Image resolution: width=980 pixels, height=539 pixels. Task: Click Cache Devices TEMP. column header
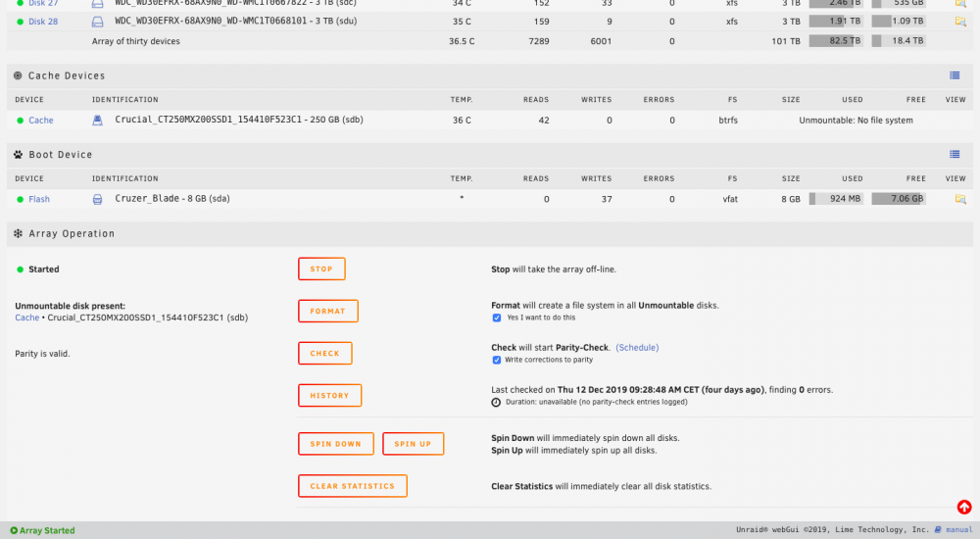[462, 99]
